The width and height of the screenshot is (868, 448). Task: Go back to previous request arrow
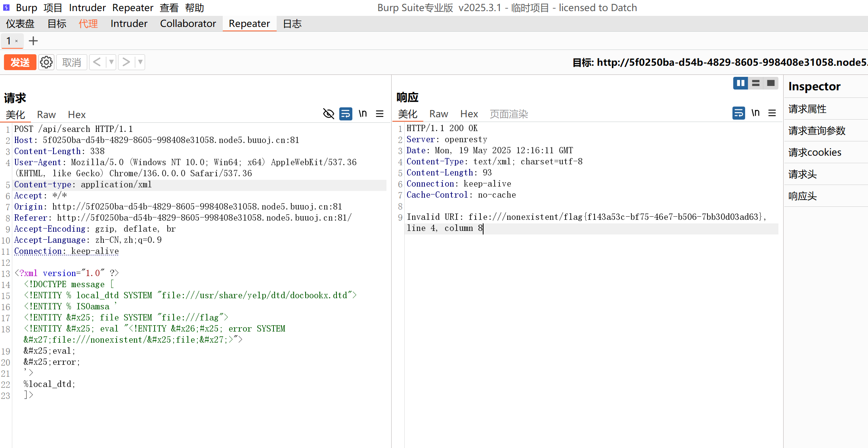97,62
